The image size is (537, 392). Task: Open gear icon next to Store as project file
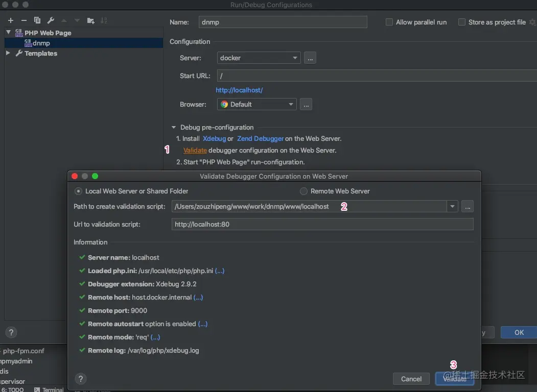coord(532,22)
